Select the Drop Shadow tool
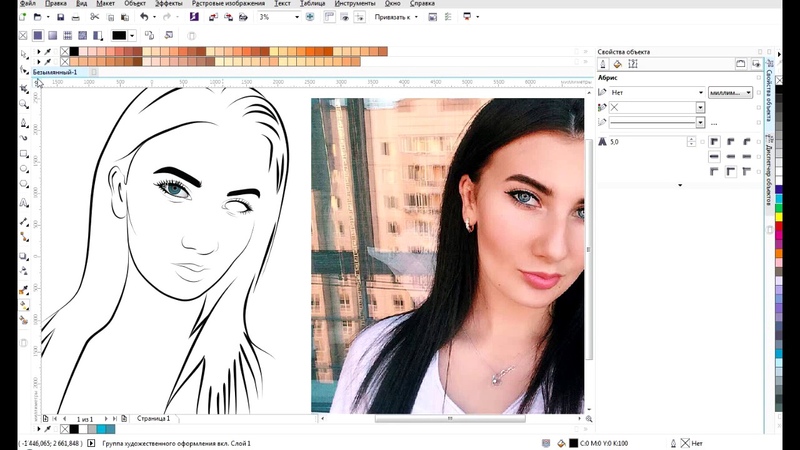This screenshot has width=800, height=450. pos(23,256)
